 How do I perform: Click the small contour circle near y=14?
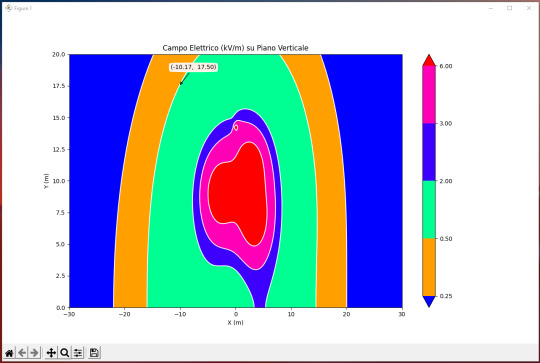pyautogui.click(x=236, y=127)
